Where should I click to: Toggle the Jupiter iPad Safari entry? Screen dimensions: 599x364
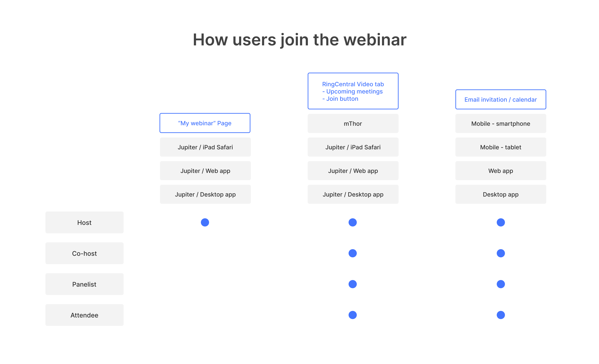[x=205, y=147]
